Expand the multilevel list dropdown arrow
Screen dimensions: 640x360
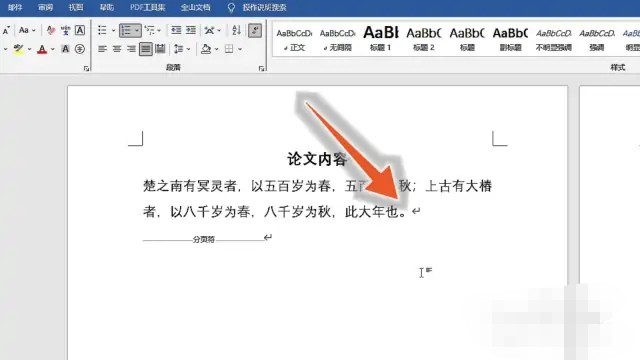coord(159,30)
